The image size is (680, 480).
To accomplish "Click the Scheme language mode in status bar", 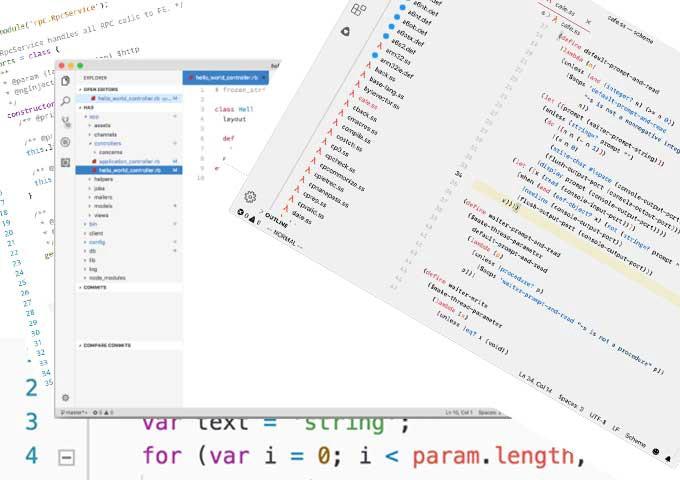I will coord(636,440).
